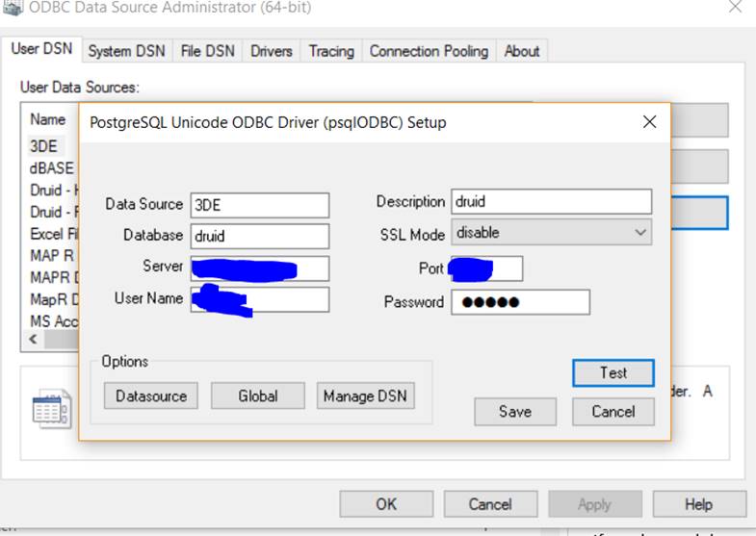Close the PostgreSQL ODBC Setup dialog

click(x=649, y=122)
